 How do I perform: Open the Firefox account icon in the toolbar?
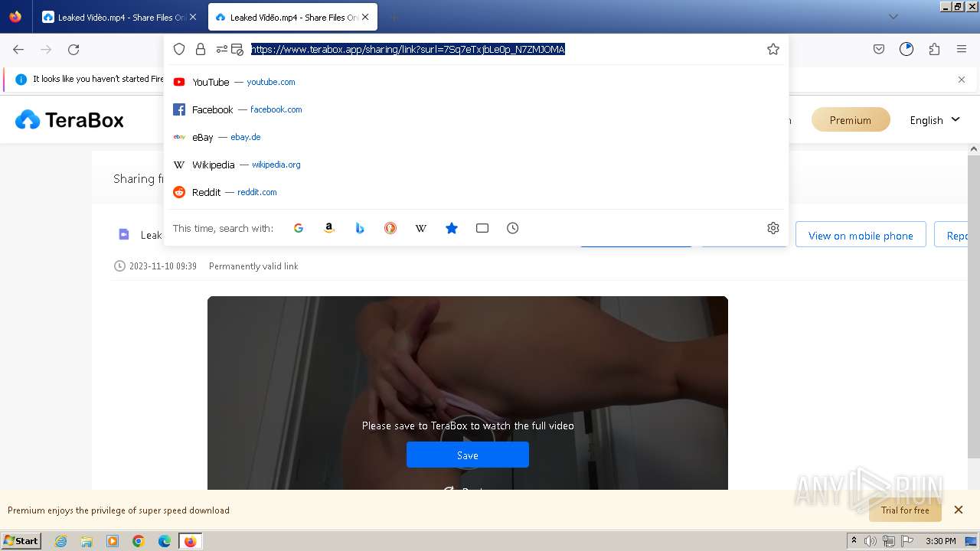pos(906,49)
